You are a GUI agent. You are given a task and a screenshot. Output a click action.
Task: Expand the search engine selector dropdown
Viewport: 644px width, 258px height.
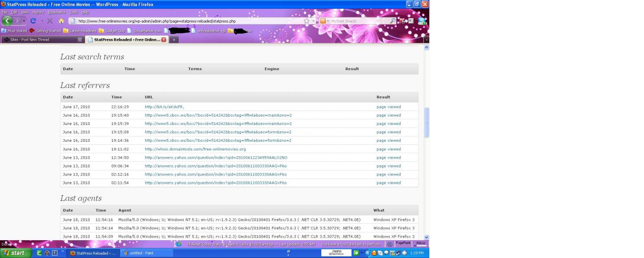click(x=327, y=21)
